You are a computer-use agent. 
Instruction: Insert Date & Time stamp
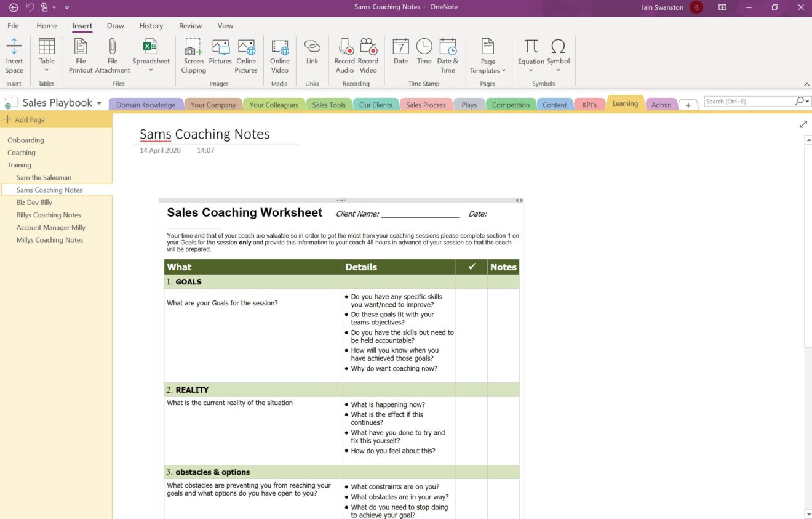point(448,55)
